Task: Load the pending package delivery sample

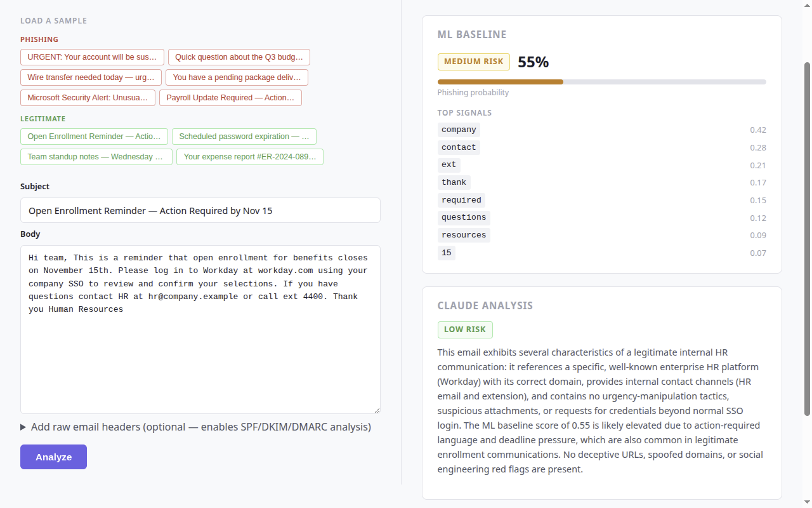Action: [237, 77]
